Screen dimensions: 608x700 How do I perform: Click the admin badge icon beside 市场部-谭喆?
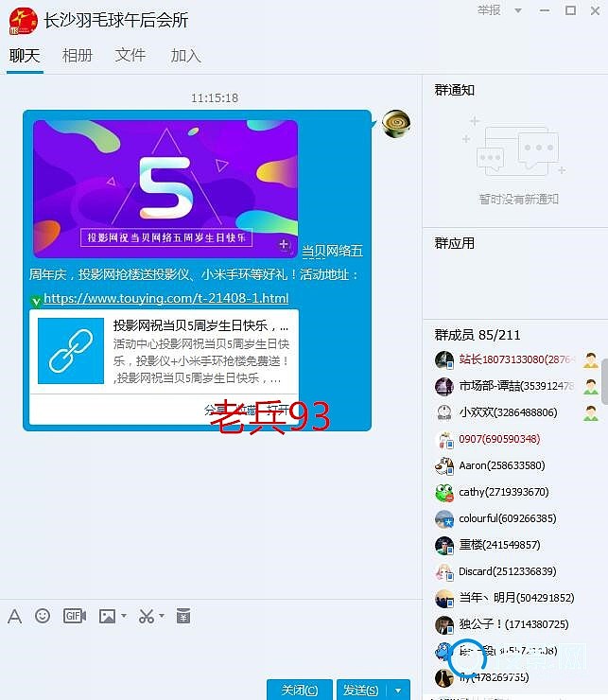pyautogui.click(x=591, y=386)
